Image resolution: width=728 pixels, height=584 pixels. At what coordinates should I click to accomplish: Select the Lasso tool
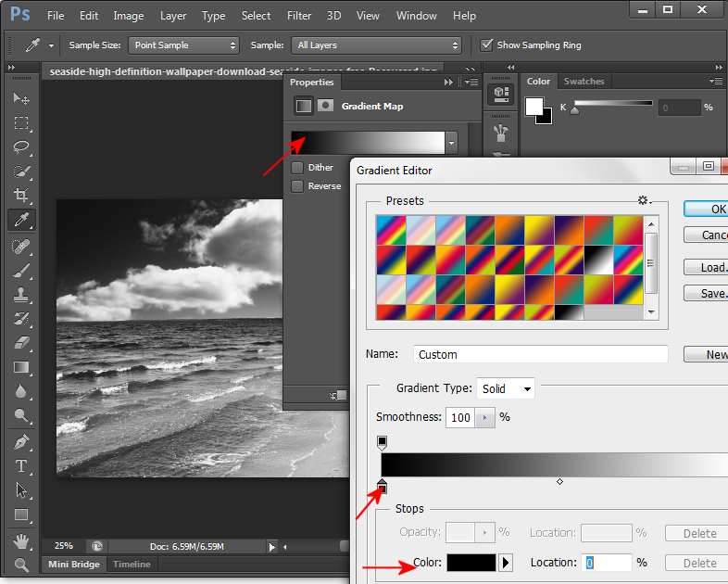point(21,147)
